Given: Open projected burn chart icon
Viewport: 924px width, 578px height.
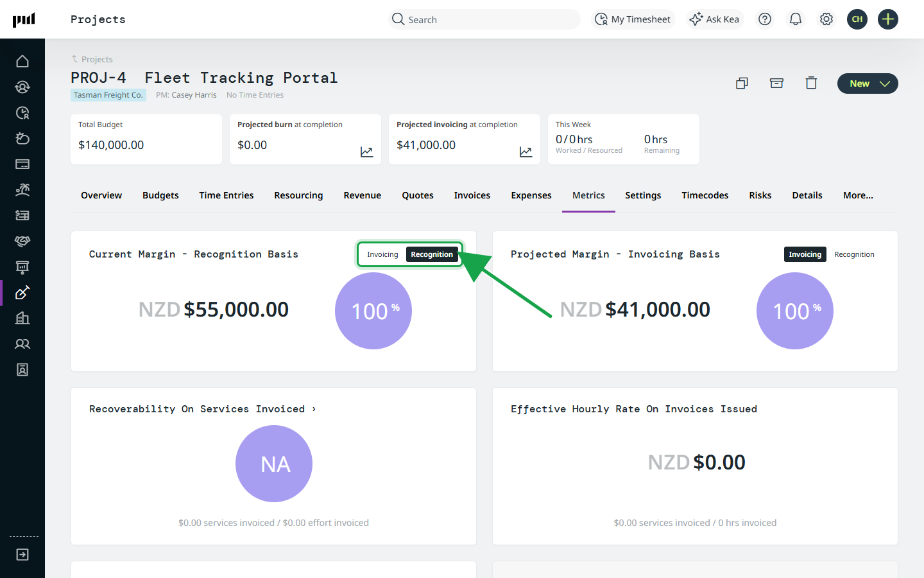Looking at the screenshot, I should click(366, 152).
